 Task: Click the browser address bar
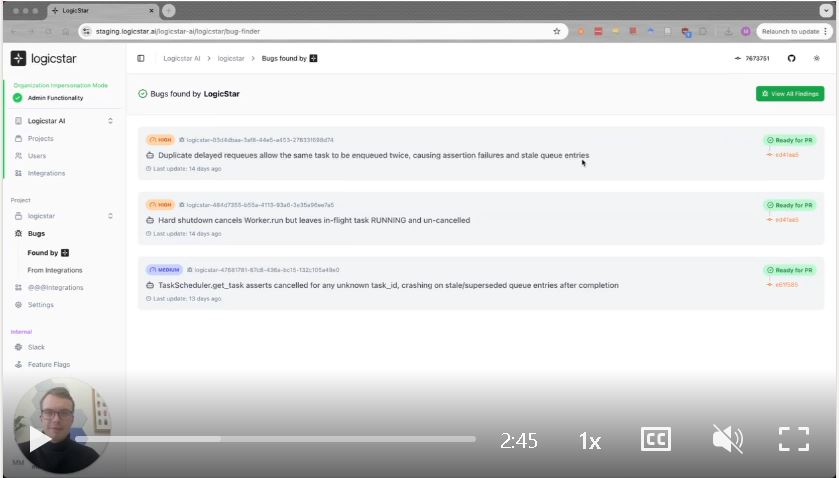[321, 32]
